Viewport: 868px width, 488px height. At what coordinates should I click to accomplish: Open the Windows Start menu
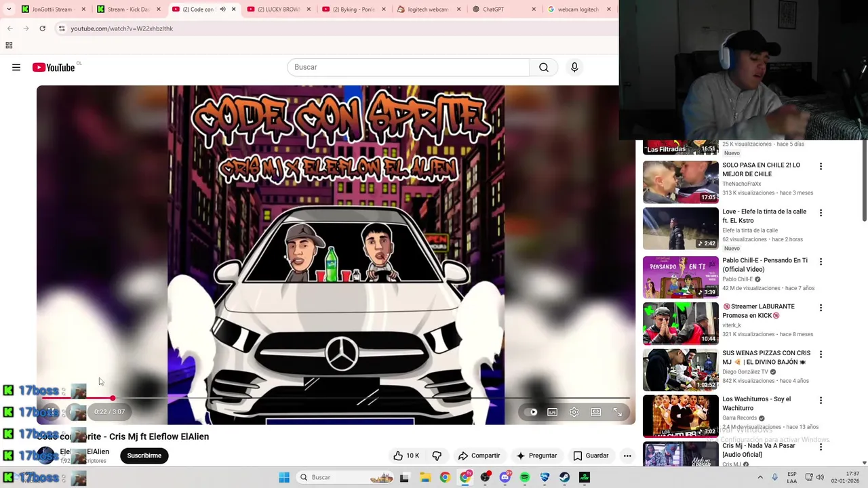284,477
